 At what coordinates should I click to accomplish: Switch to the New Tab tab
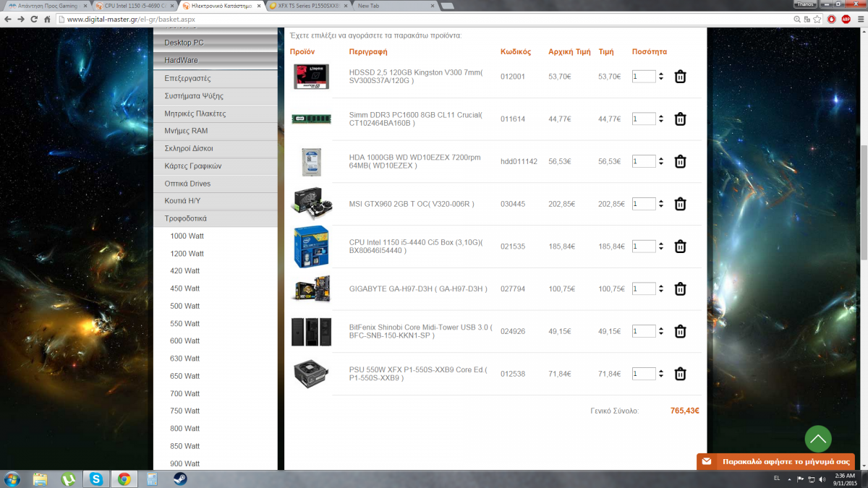point(394,6)
